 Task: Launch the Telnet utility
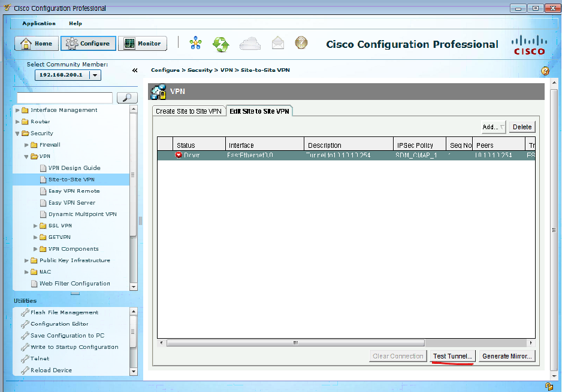pyautogui.click(x=40, y=358)
